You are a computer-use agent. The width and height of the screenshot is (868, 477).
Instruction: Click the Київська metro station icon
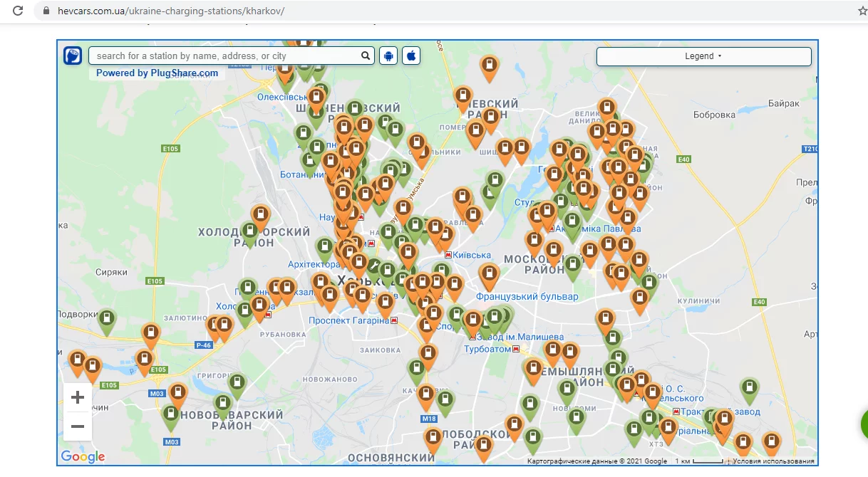(448, 255)
